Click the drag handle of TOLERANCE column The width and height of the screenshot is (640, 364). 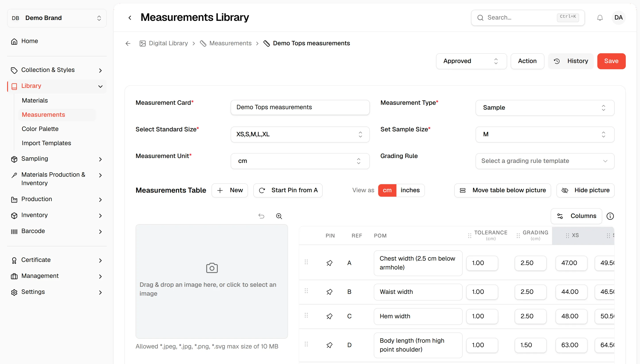tap(470, 235)
